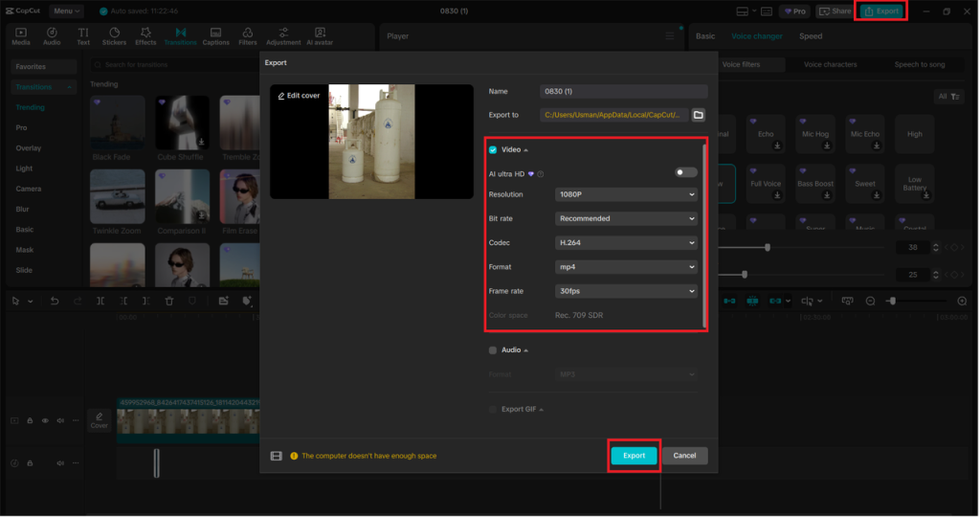Collapse the Video section arrow
The height and width of the screenshot is (517, 980).
point(525,150)
